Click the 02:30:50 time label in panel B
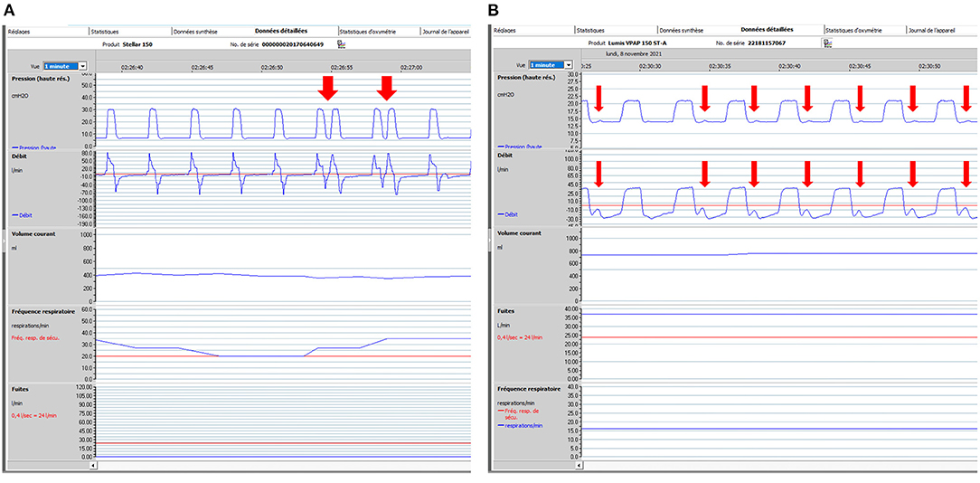This screenshot has width=980, height=483. 931,65
